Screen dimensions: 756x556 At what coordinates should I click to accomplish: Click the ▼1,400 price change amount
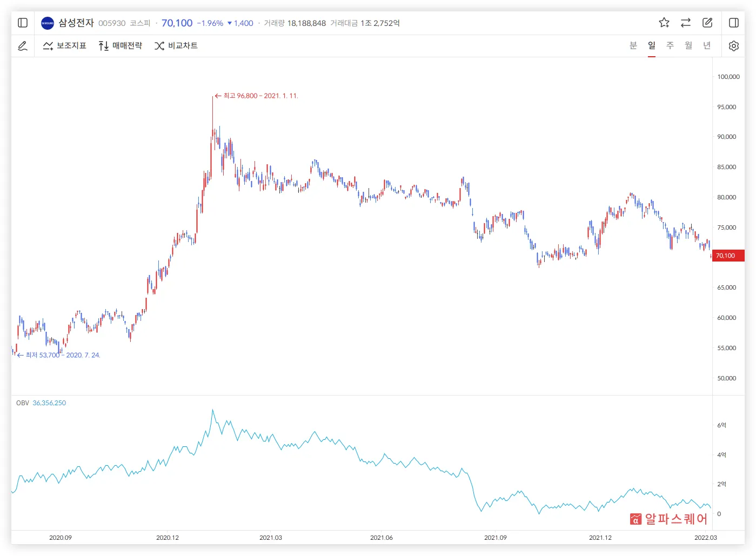240,23
